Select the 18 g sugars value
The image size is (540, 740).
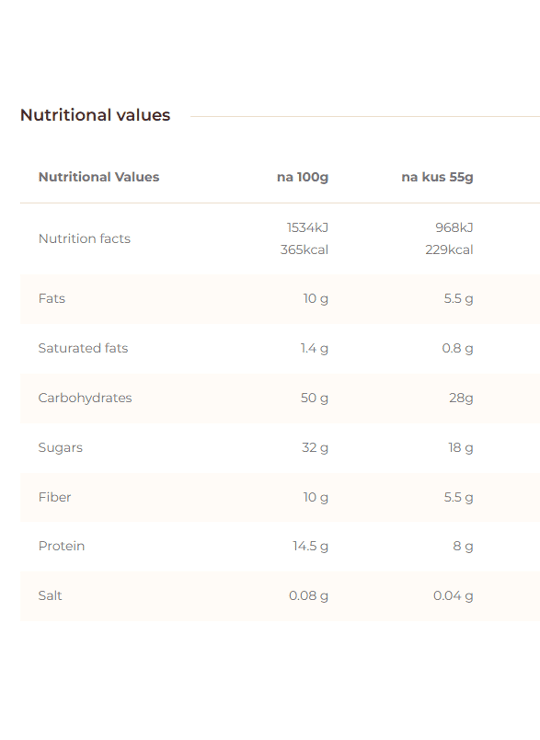(x=461, y=448)
